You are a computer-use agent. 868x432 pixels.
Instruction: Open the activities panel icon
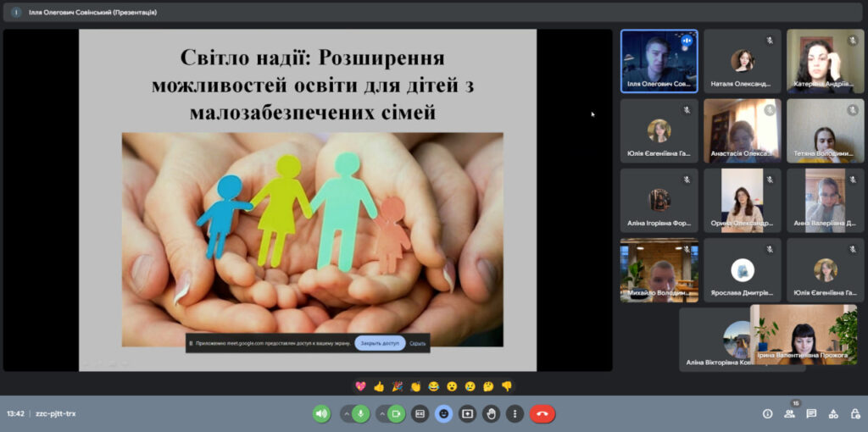833,414
